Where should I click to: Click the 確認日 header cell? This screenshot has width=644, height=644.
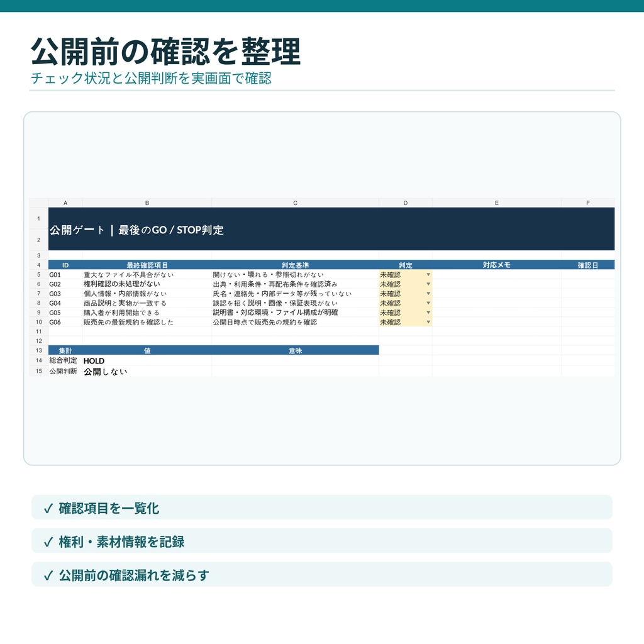588,265
